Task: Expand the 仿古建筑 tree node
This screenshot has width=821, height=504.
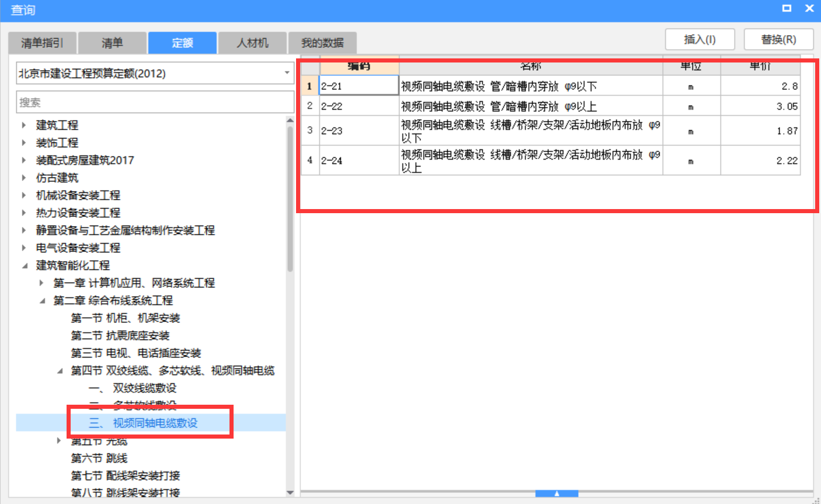Action: click(24, 178)
